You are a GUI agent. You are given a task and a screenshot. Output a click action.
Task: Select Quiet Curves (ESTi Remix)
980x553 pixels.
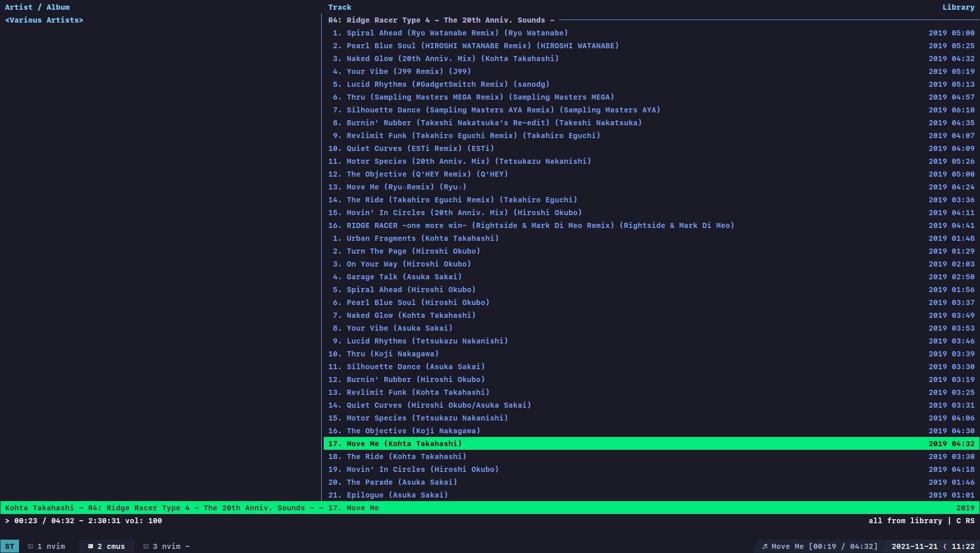pos(652,148)
